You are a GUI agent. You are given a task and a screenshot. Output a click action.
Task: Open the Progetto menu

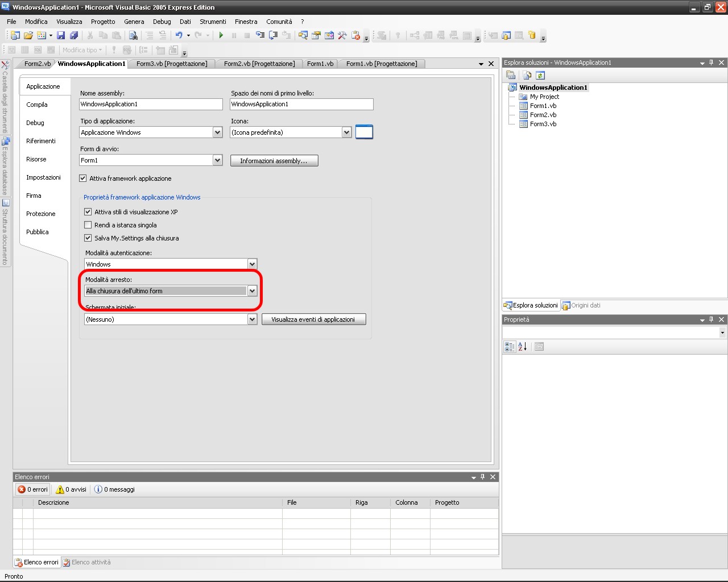click(103, 22)
